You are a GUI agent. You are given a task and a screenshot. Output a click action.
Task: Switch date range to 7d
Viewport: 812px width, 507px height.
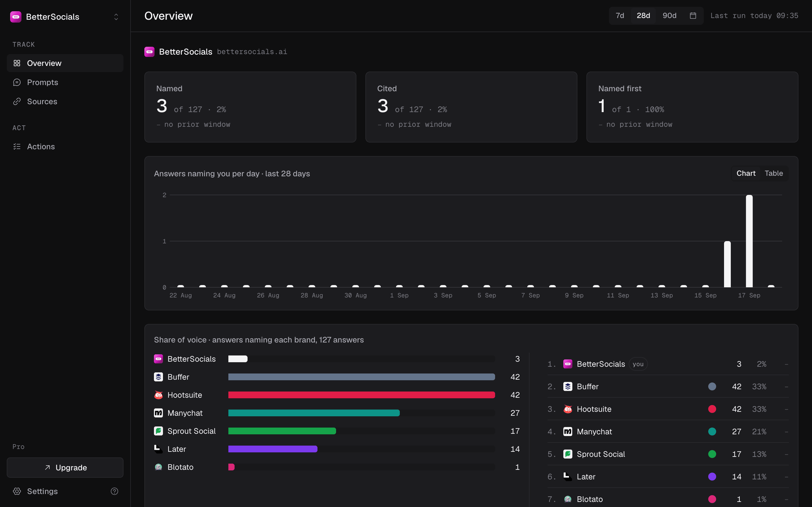click(x=620, y=16)
